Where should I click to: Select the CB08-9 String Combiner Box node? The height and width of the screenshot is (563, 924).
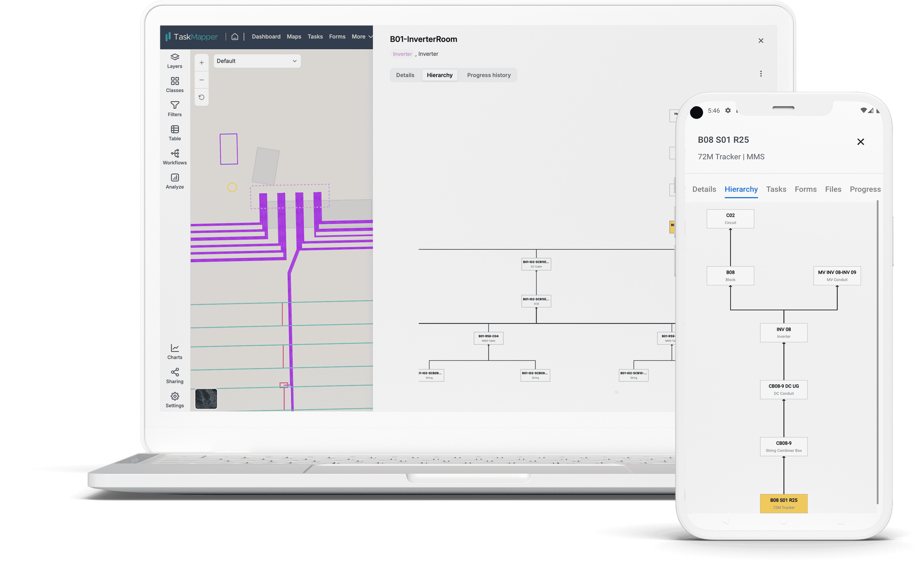coord(784,447)
